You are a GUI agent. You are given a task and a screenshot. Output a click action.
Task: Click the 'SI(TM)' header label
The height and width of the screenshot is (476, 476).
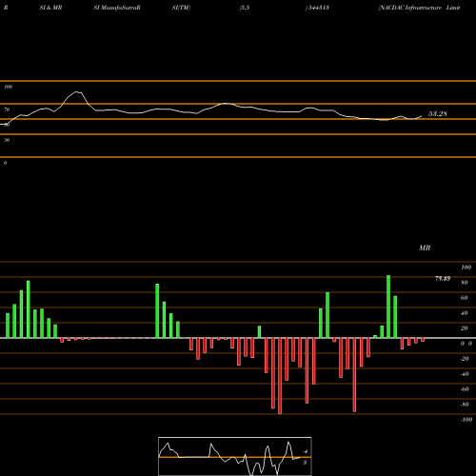[x=181, y=8]
